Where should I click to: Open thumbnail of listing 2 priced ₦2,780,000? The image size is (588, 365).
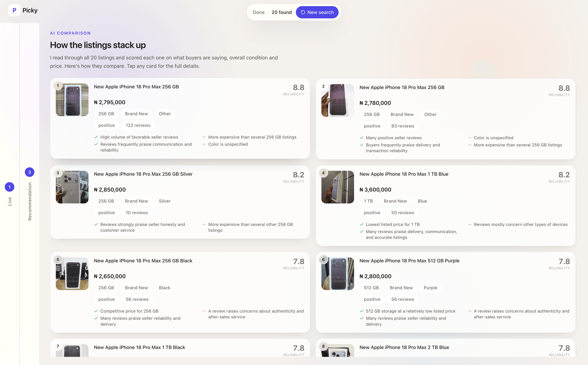point(338,100)
